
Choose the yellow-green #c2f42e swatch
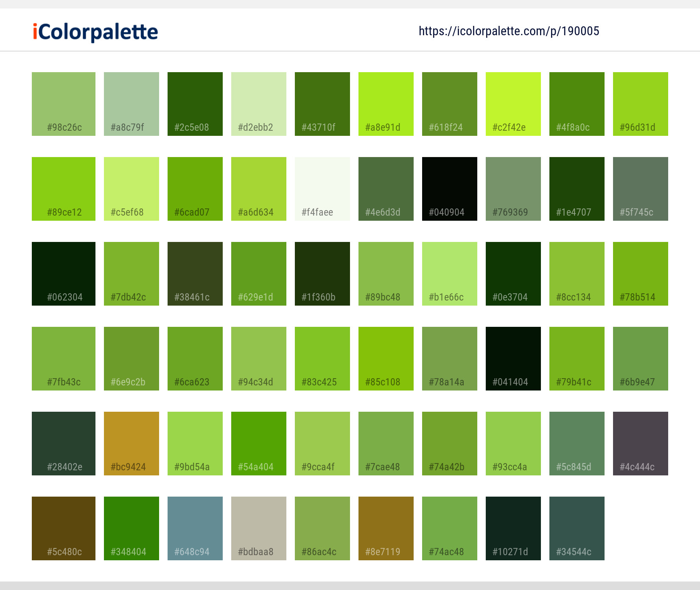click(513, 104)
